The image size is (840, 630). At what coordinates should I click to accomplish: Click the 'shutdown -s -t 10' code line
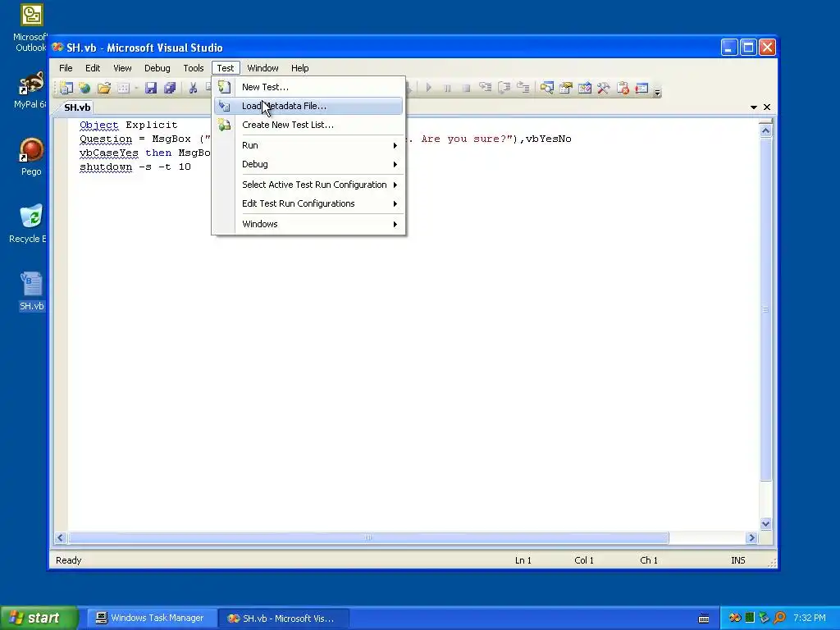click(135, 167)
